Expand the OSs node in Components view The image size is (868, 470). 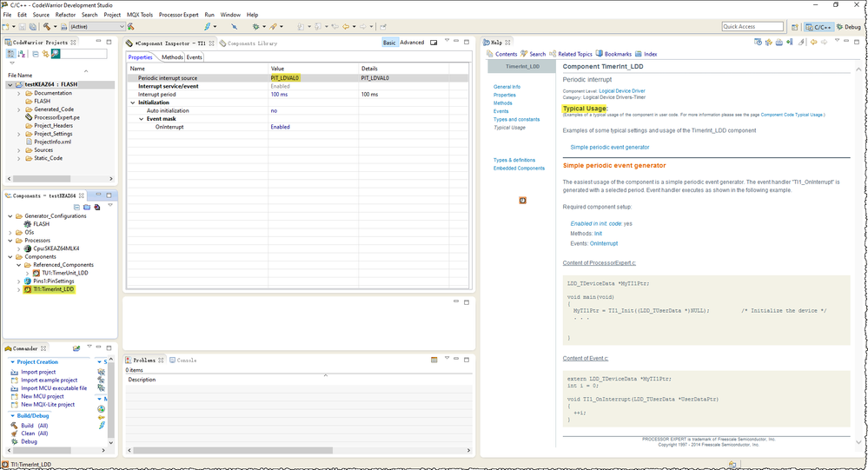click(x=10, y=233)
